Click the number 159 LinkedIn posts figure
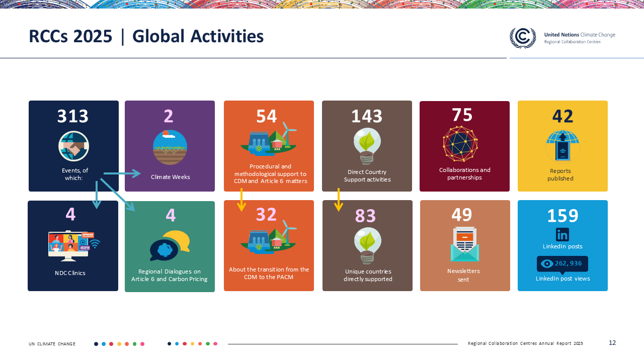Image resolution: width=644 pixels, height=362 pixels. click(563, 216)
